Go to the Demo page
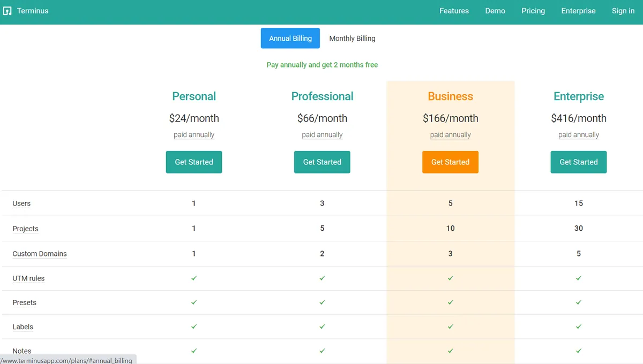This screenshot has height=364, width=643. tap(495, 11)
